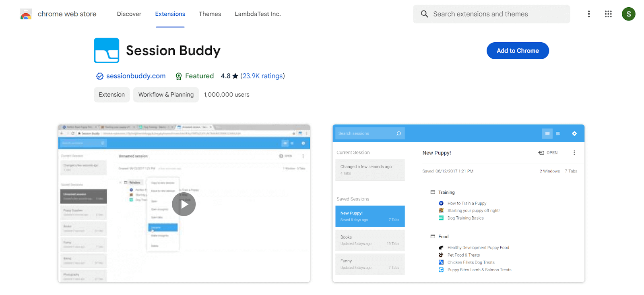Click the magnifier icon in the store search bar

(425, 14)
